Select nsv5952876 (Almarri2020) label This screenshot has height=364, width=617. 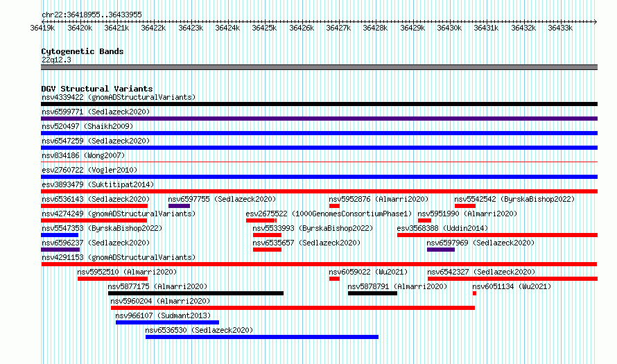tap(379, 199)
